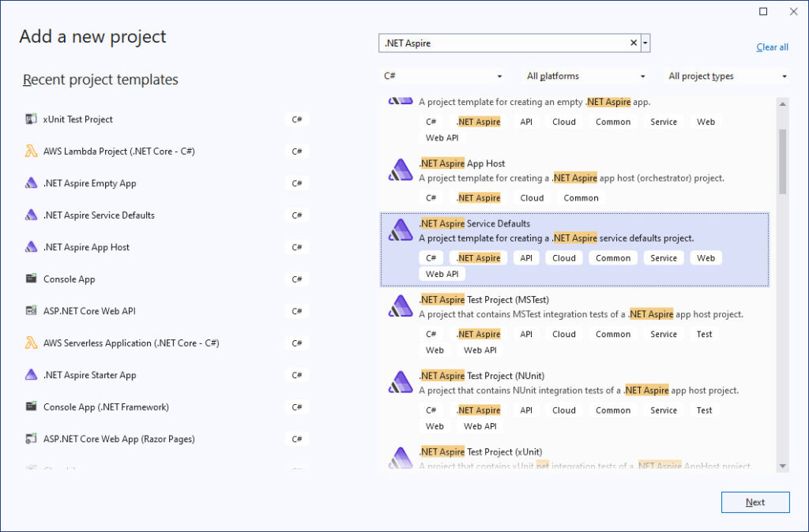Click the Web API tag in Service Defaults result

point(442,274)
